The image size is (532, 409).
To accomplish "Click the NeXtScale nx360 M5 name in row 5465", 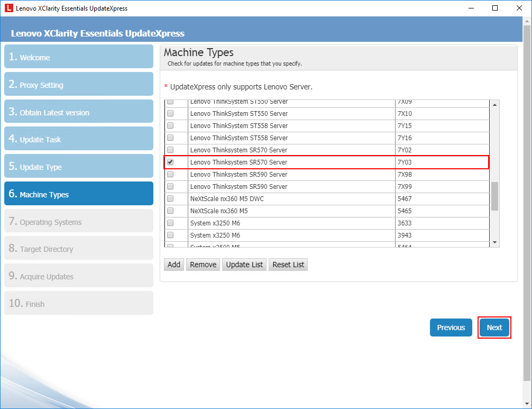I will tap(219, 211).
